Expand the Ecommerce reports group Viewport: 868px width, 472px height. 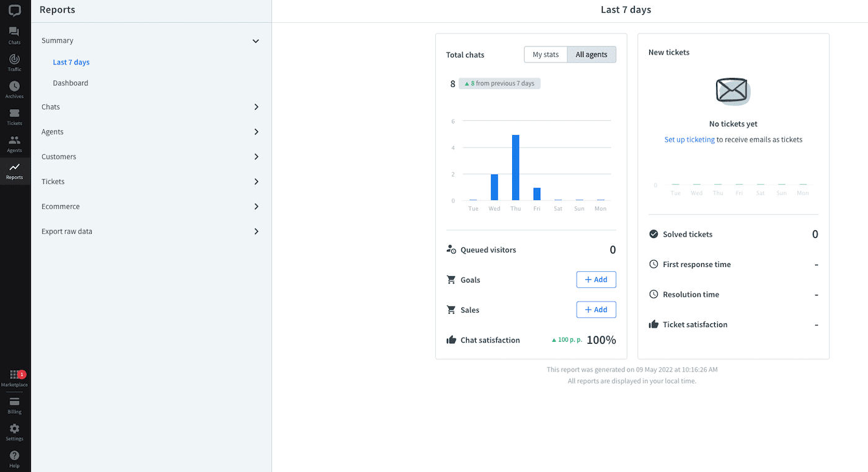click(x=255, y=207)
